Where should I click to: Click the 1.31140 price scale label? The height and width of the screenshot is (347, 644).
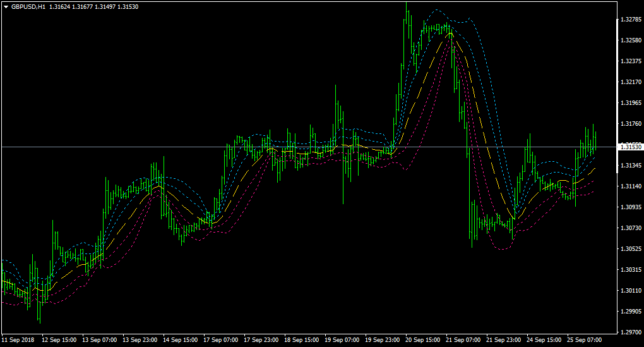(631, 186)
